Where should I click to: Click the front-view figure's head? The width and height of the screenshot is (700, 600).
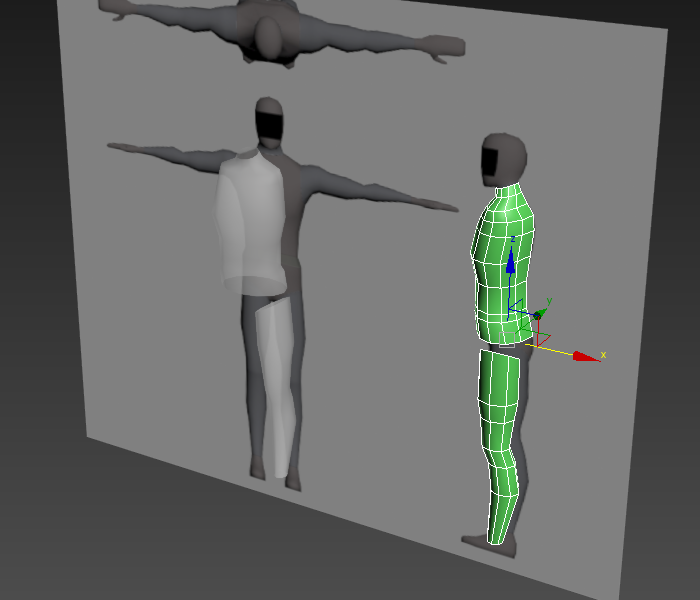(x=269, y=122)
